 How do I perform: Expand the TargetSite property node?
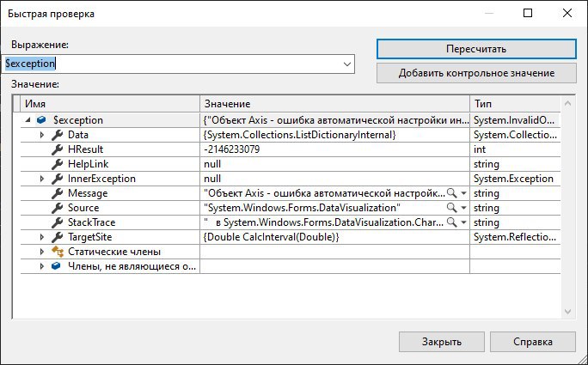[x=42, y=237]
